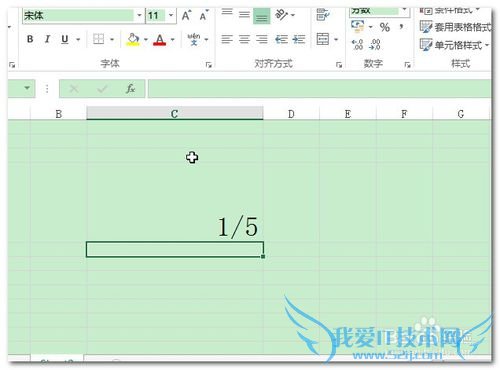The width and height of the screenshot is (500, 370).
Task: Open merge cells dropdown arrow
Action: tap(336, 40)
